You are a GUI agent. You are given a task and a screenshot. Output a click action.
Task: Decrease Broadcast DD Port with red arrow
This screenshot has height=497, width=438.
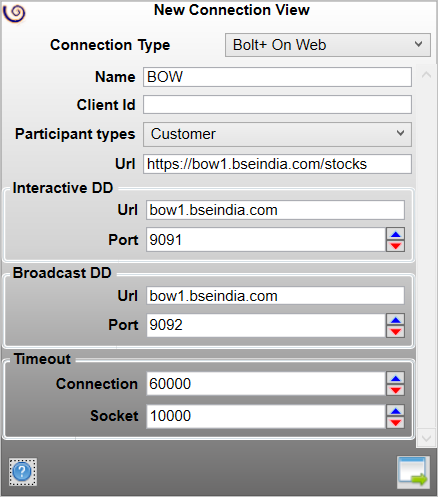pyautogui.click(x=396, y=332)
